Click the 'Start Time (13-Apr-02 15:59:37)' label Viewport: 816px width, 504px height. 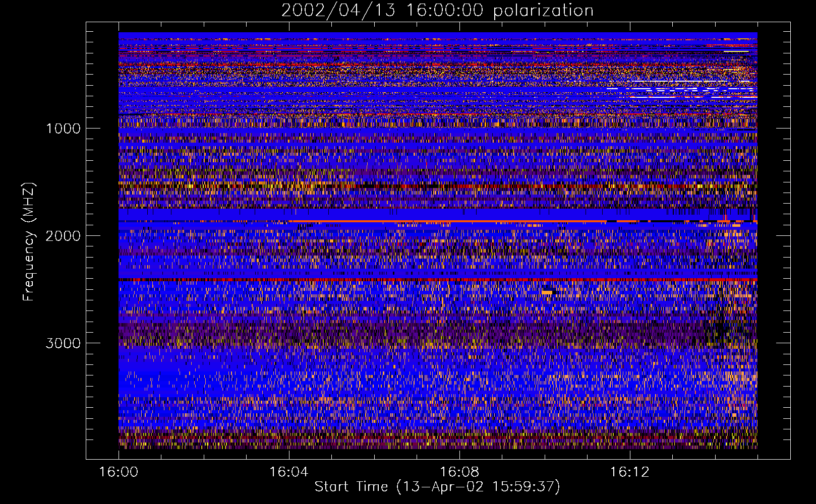tap(437, 487)
